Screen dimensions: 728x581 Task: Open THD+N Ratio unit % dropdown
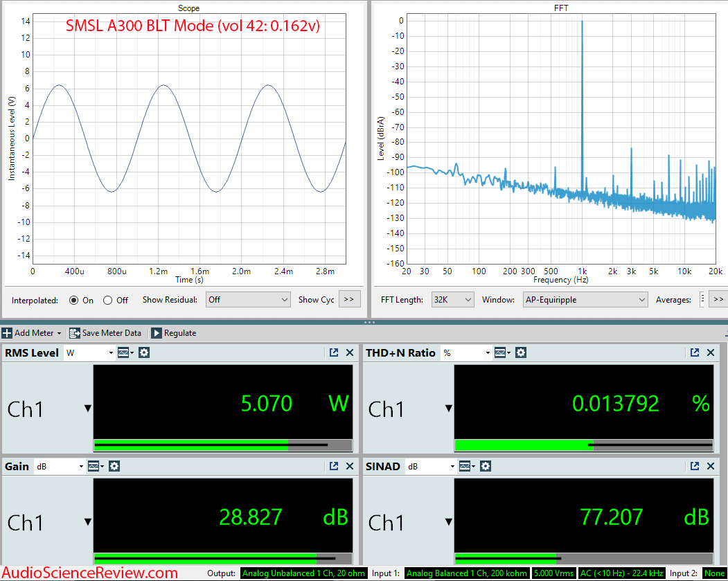[x=467, y=352]
